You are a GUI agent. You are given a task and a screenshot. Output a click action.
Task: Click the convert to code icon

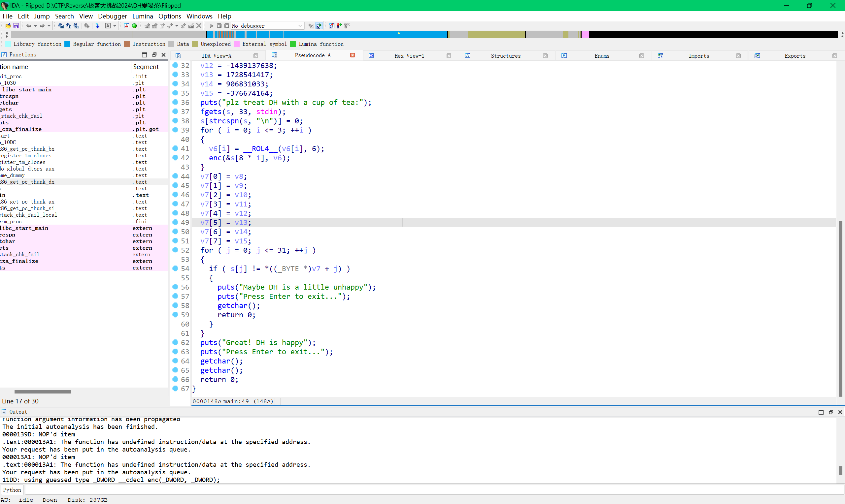(x=147, y=26)
